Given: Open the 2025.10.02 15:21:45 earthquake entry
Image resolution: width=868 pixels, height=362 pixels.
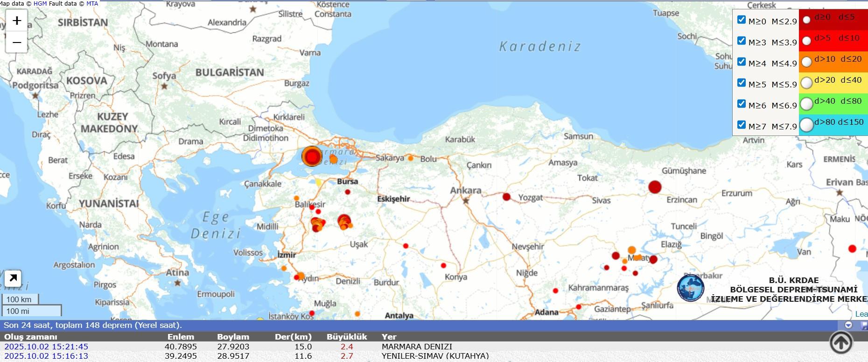Looking at the screenshot, I should (x=46, y=347).
